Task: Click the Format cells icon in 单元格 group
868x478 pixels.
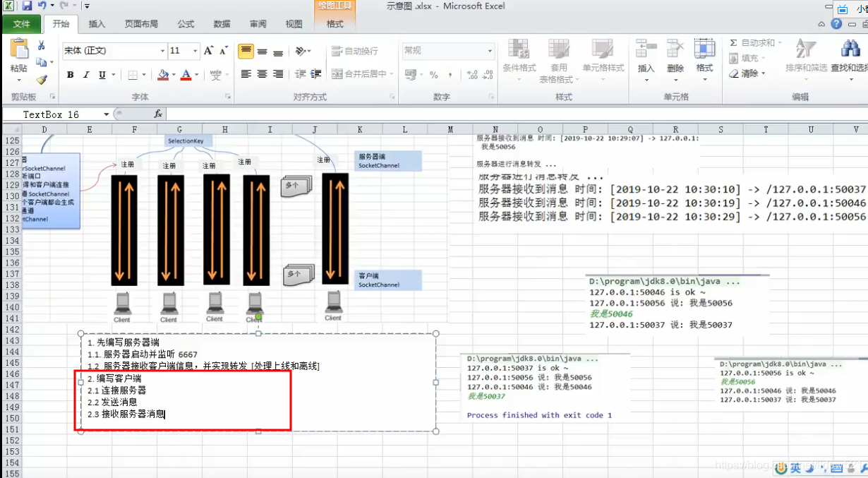Action: pyautogui.click(x=704, y=49)
